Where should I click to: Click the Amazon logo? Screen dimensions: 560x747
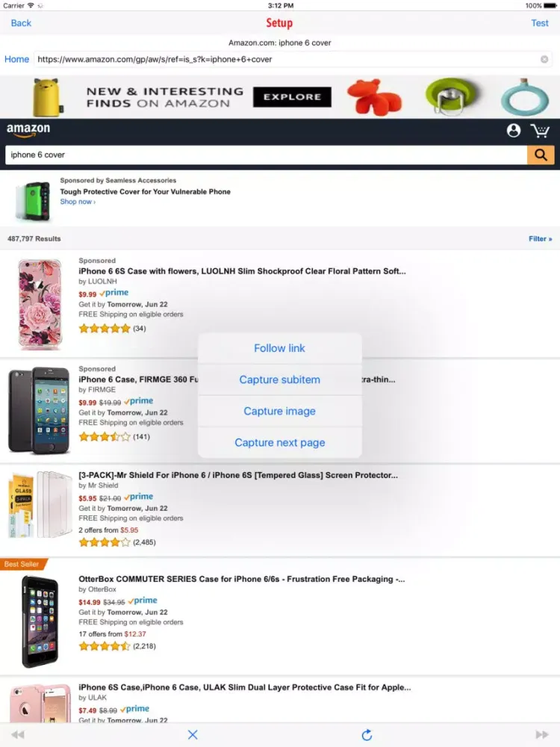28,131
